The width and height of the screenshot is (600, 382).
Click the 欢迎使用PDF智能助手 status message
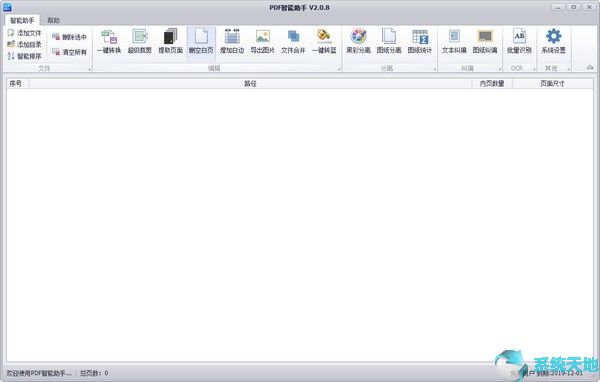(x=39, y=373)
